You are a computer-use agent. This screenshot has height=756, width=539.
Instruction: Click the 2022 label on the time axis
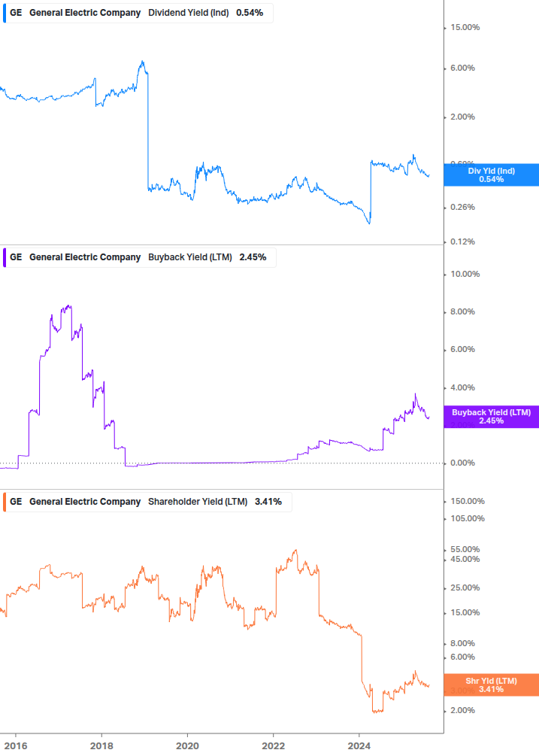click(273, 746)
